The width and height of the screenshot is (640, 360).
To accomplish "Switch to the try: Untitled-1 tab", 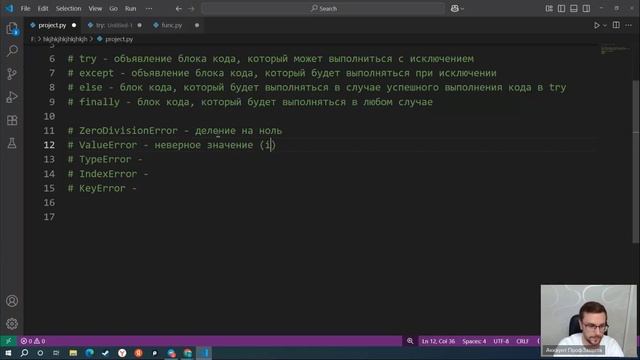I will pyautogui.click(x=114, y=25).
